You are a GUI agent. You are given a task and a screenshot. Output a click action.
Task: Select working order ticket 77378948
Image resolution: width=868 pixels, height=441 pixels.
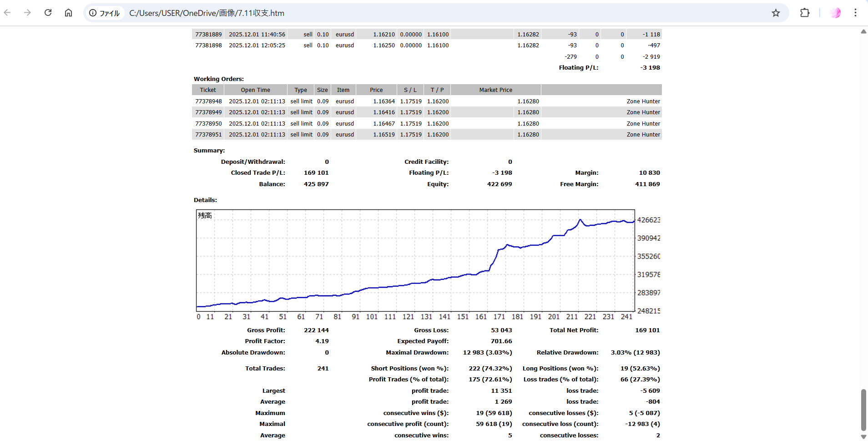point(208,101)
